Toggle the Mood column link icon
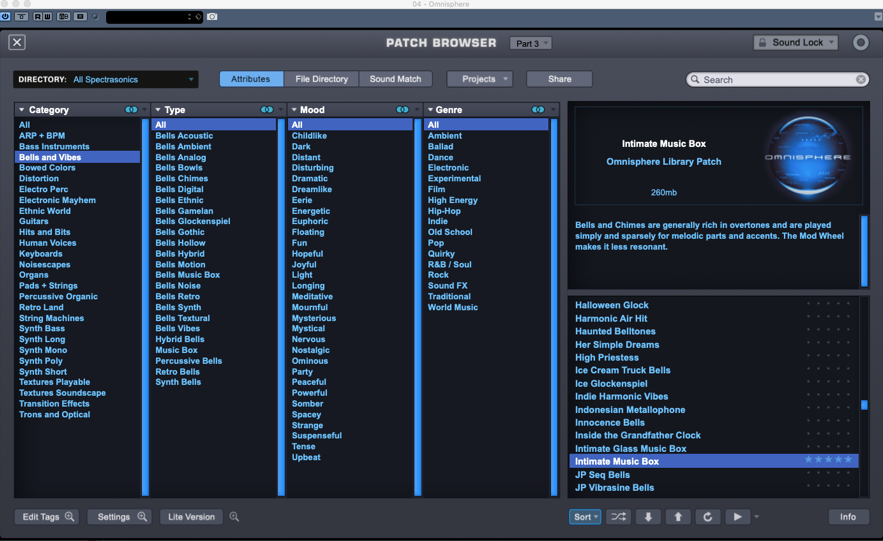The image size is (883, 541). (403, 110)
